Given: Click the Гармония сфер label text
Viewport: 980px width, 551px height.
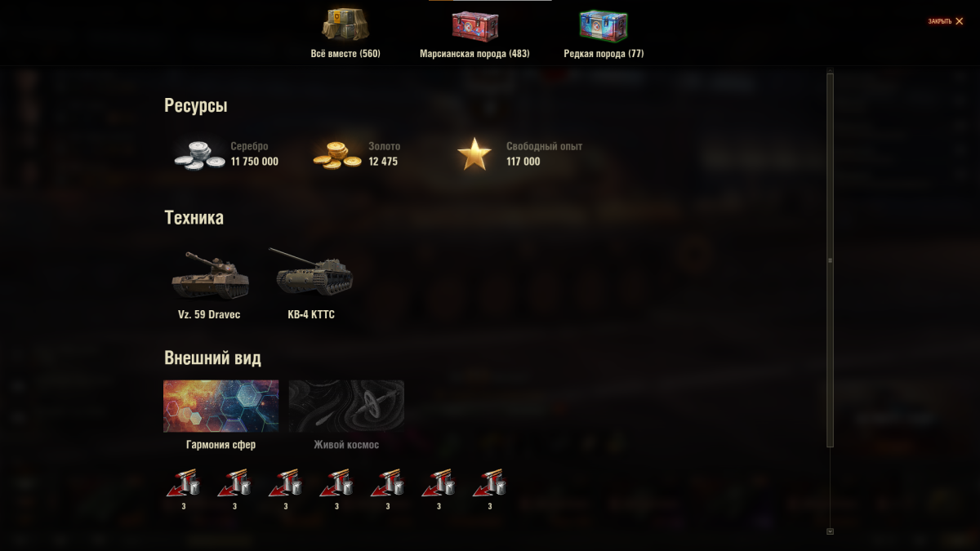Looking at the screenshot, I should pos(220,445).
